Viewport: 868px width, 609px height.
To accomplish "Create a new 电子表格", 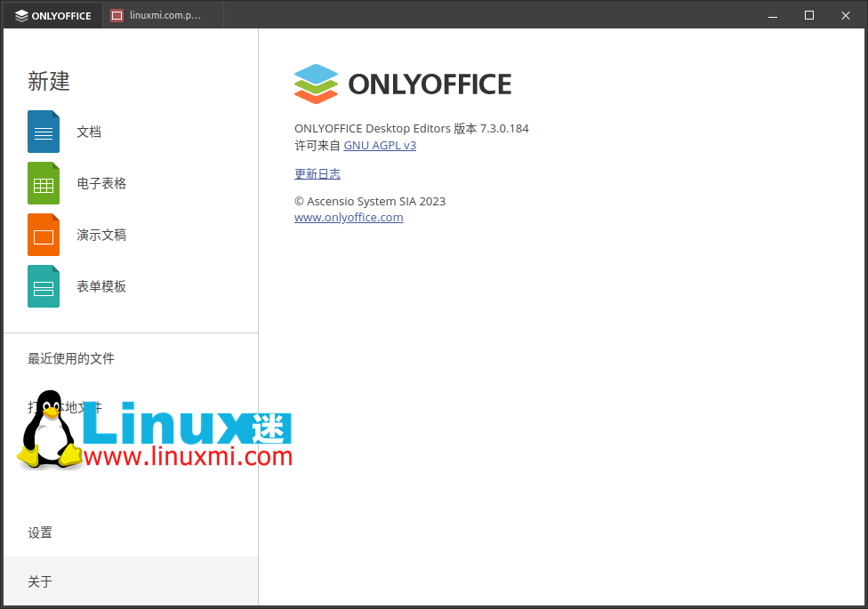I will 101,183.
